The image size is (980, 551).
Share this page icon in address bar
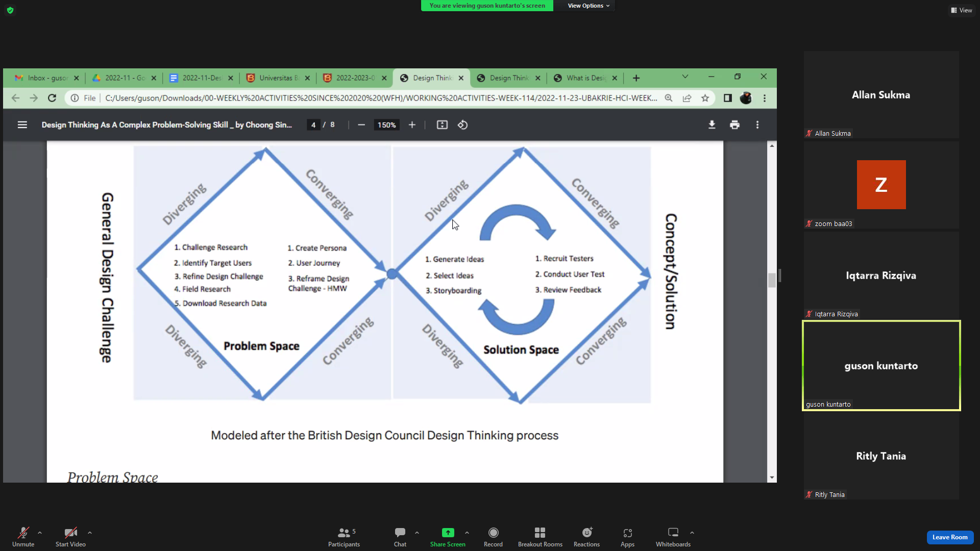pos(687,98)
